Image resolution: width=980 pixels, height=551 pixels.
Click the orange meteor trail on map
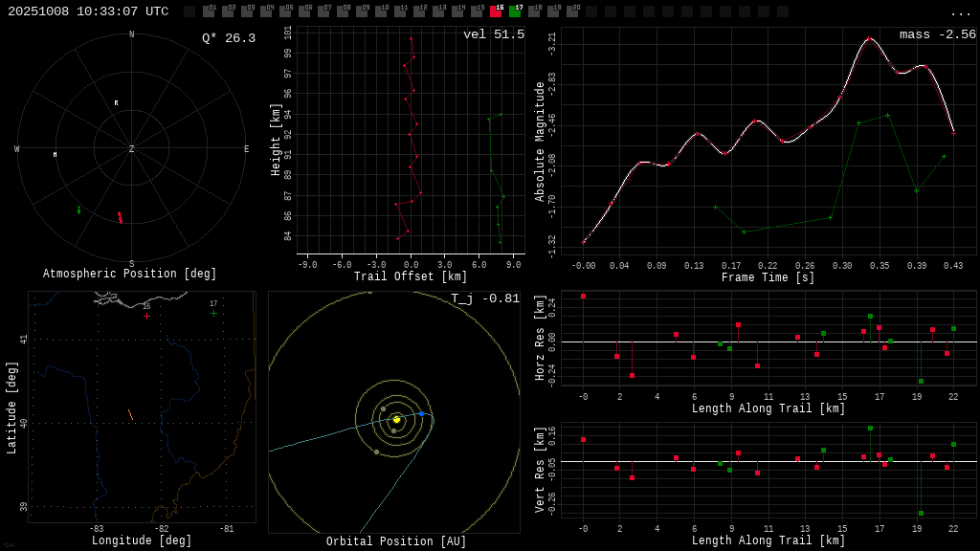tap(130, 414)
